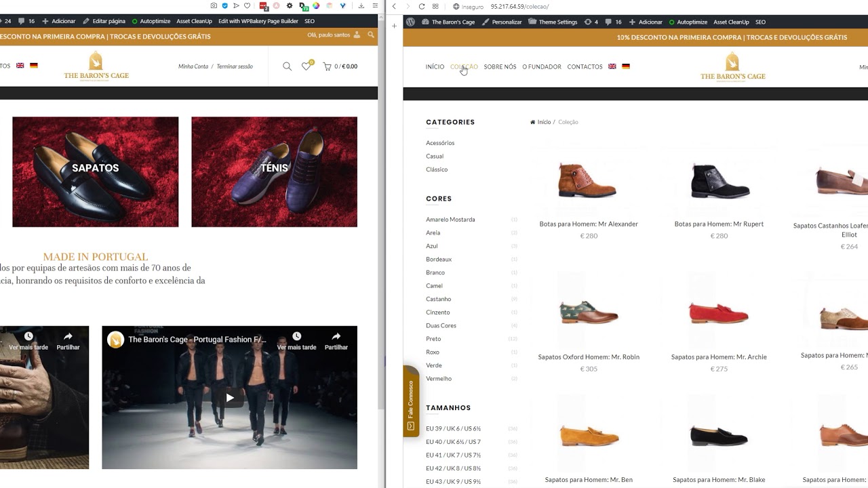Open the speed dial grid icon in right browser

[435, 6]
